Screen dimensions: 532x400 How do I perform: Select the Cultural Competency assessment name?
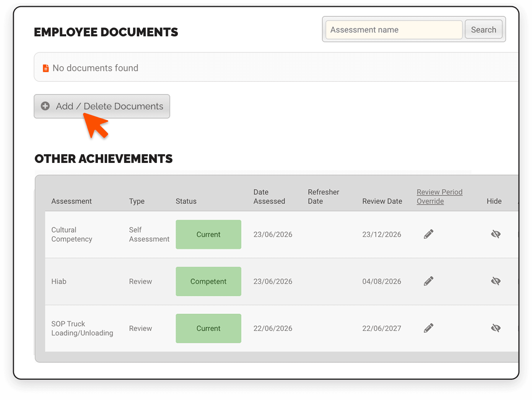tap(72, 234)
